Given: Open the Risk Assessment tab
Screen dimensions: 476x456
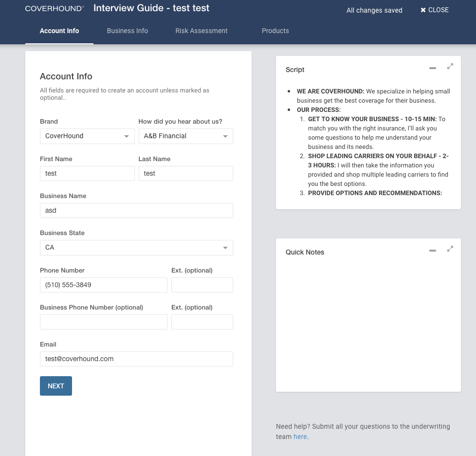Looking at the screenshot, I should point(201,31).
